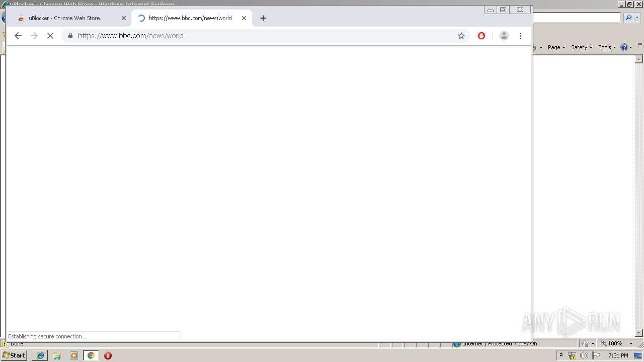644x362 pixels.
Task: Click IE status bar privacy lock icon
Action: click(585, 344)
